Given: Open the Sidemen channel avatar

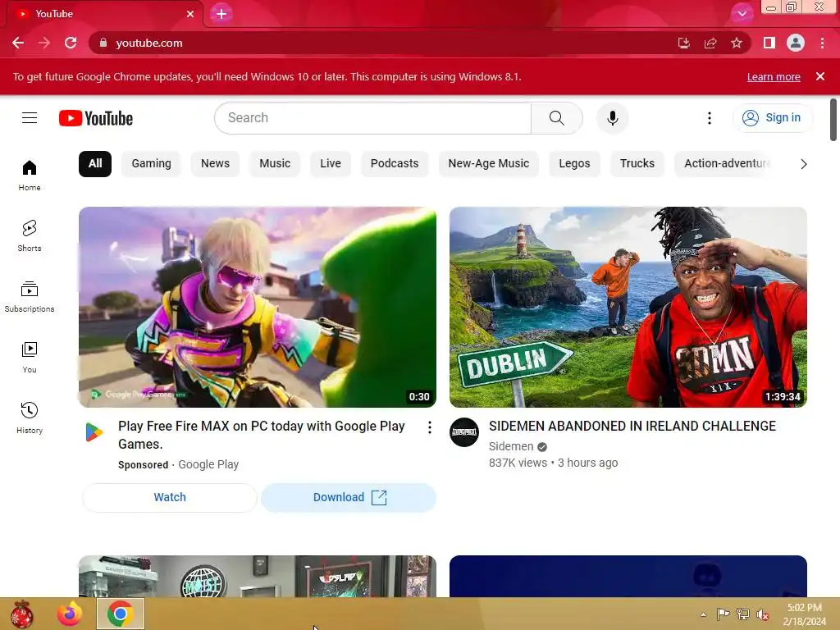Looking at the screenshot, I should click(464, 432).
